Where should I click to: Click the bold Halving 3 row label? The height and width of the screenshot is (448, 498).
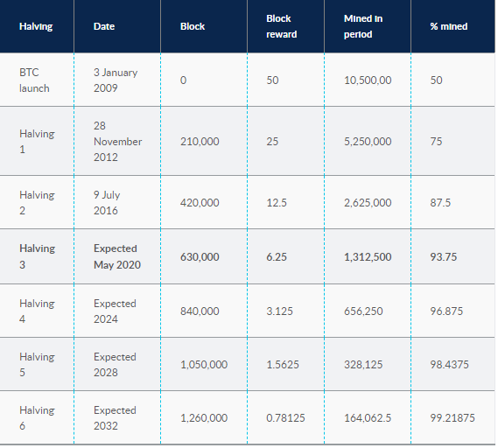point(37,256)
